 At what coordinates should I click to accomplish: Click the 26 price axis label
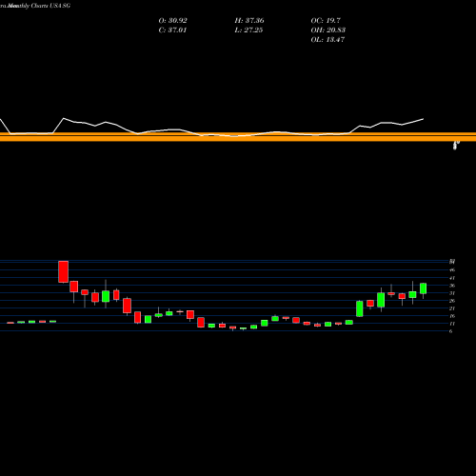click(452, 301)
